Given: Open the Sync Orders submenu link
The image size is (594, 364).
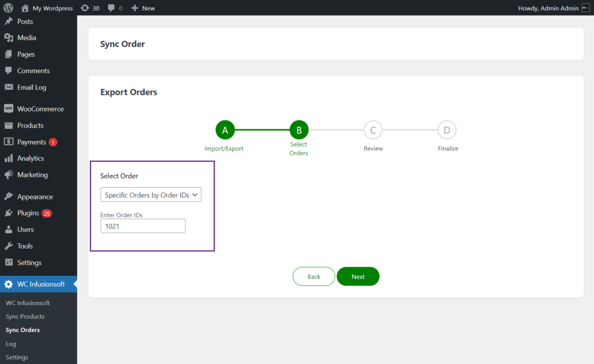Looking at the screenshot, I should (x=23, y=330).
